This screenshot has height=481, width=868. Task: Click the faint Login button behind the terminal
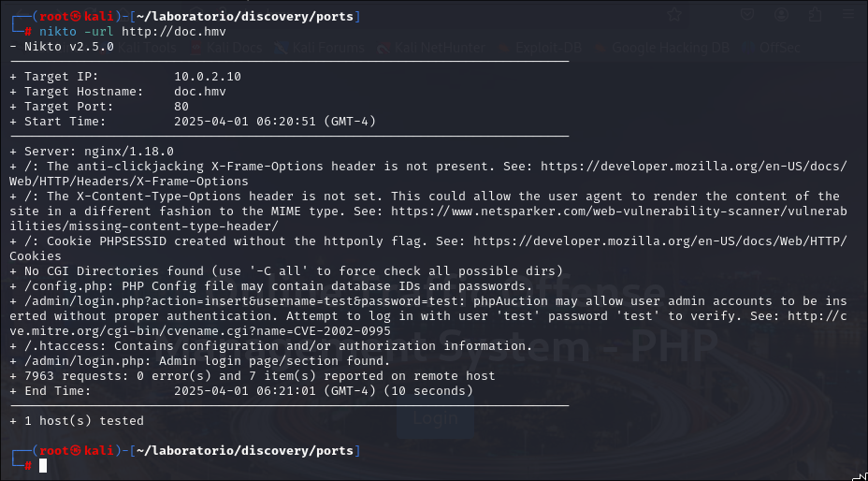(x=436, y=417)
